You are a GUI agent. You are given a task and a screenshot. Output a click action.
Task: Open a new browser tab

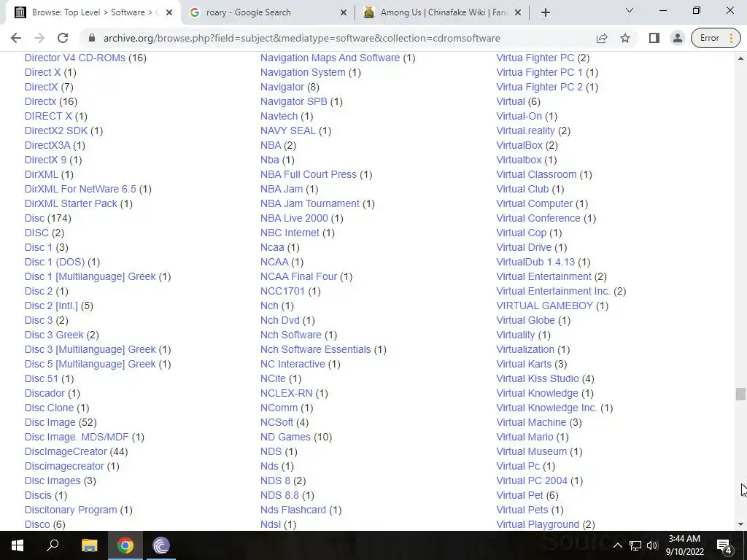546,12
